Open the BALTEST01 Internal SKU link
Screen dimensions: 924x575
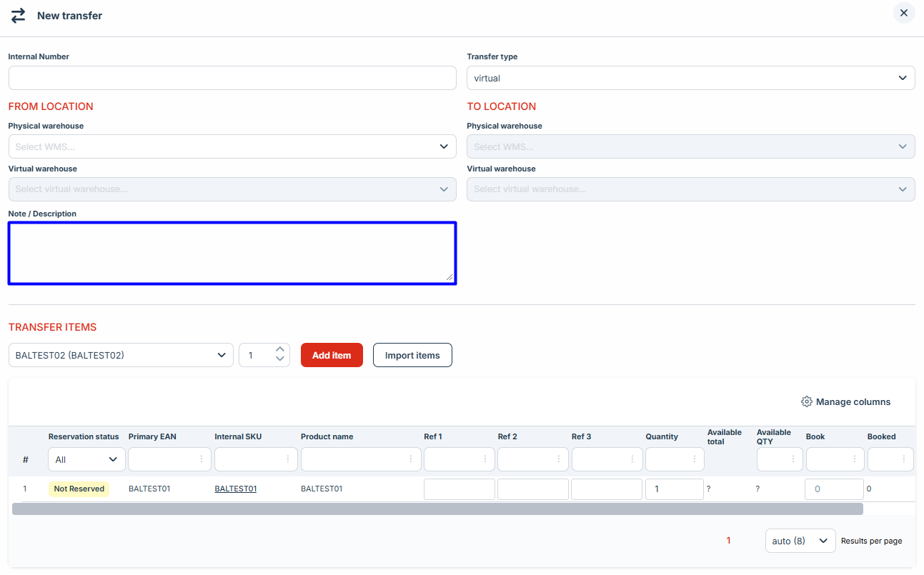pos(235,489)
